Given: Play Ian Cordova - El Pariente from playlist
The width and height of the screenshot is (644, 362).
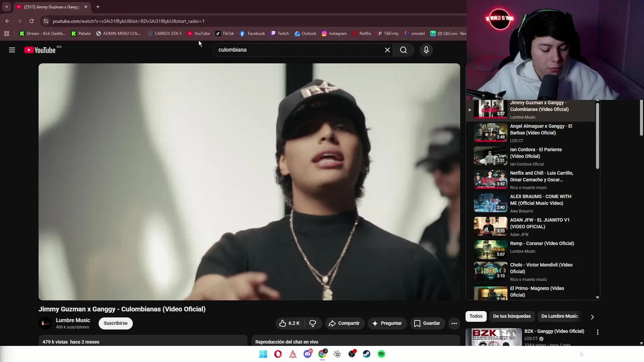Looking at the screenshot, I should (531, 156).
